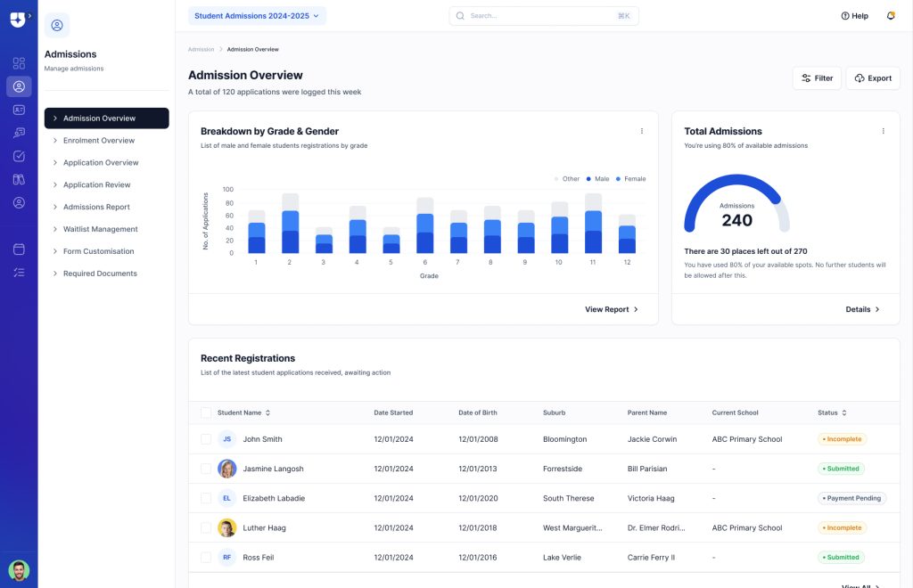Viewport: 913px width, 588px height.
Task: Check the Jasmine Langosh row checkbox
Action: 206,469
